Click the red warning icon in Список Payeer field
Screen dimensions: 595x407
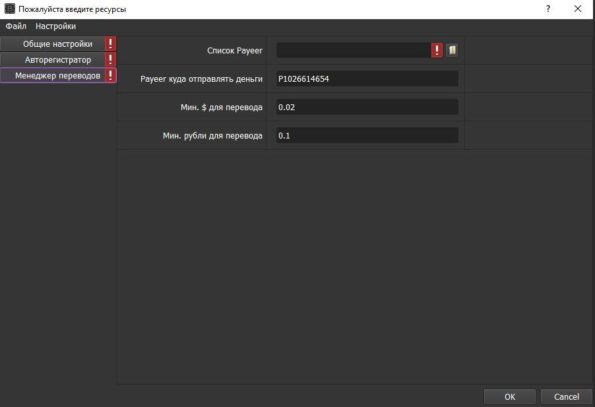point(437,50)
